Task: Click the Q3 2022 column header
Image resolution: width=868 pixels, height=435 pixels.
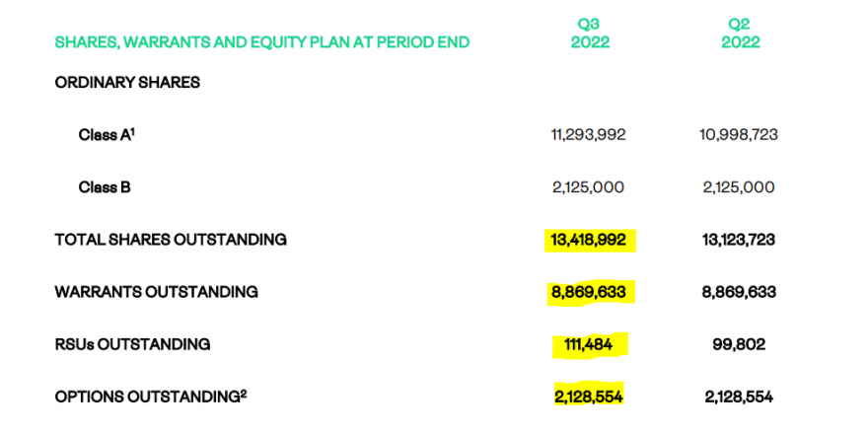Action: point(590,34)
